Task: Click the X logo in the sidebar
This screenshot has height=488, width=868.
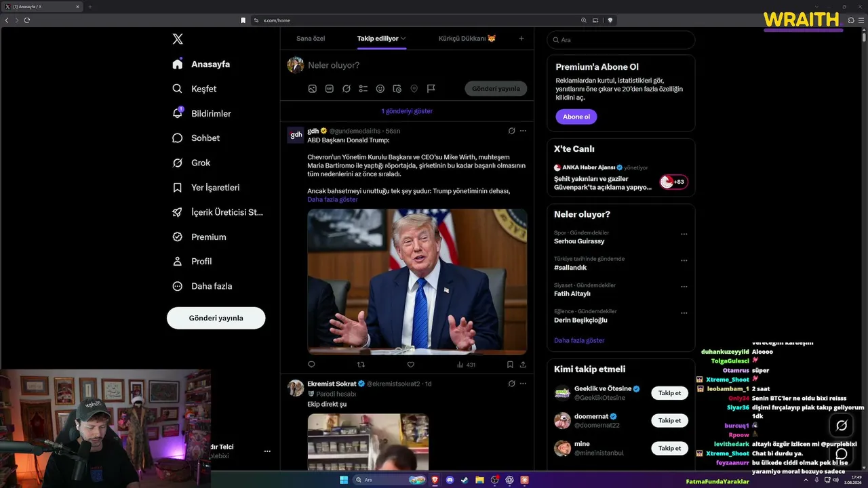Action: [178, 39]
